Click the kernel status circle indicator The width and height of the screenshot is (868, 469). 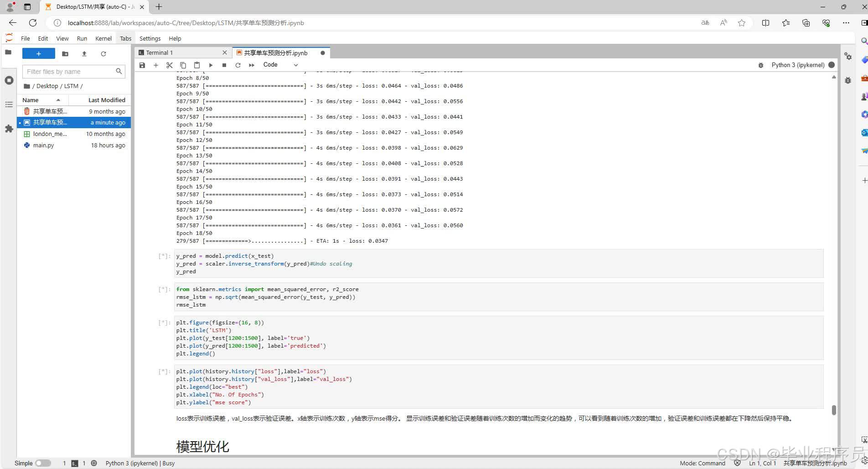click(x=832, y=65)
